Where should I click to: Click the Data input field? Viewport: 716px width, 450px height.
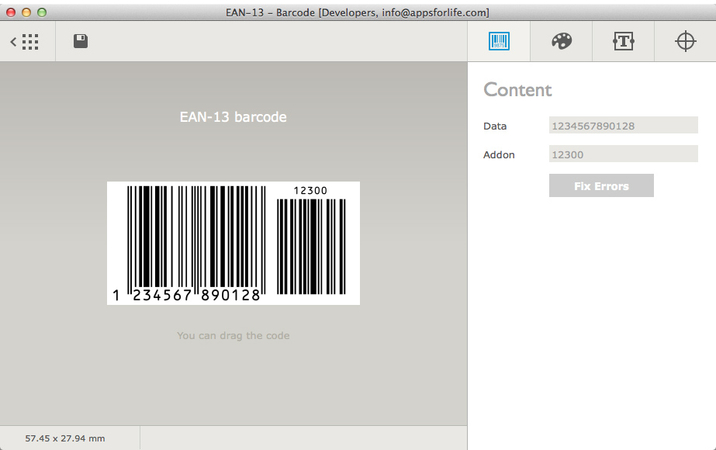click(623, 125)
